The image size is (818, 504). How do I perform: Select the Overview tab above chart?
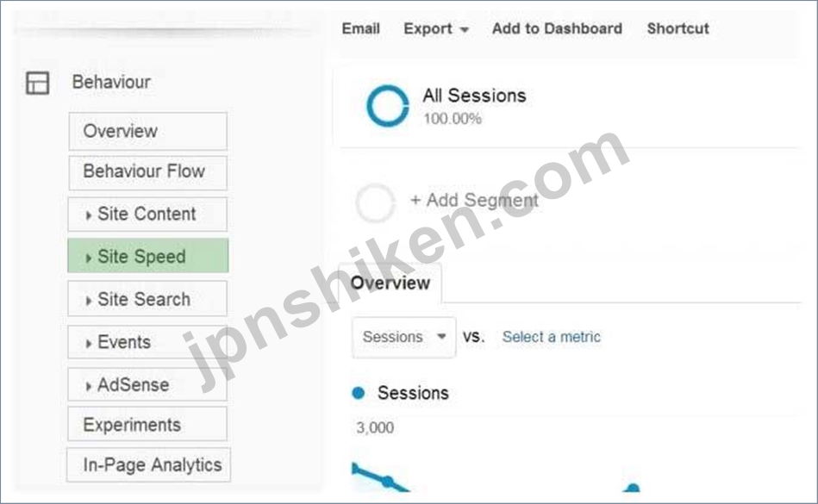click(x=390, y=283)
